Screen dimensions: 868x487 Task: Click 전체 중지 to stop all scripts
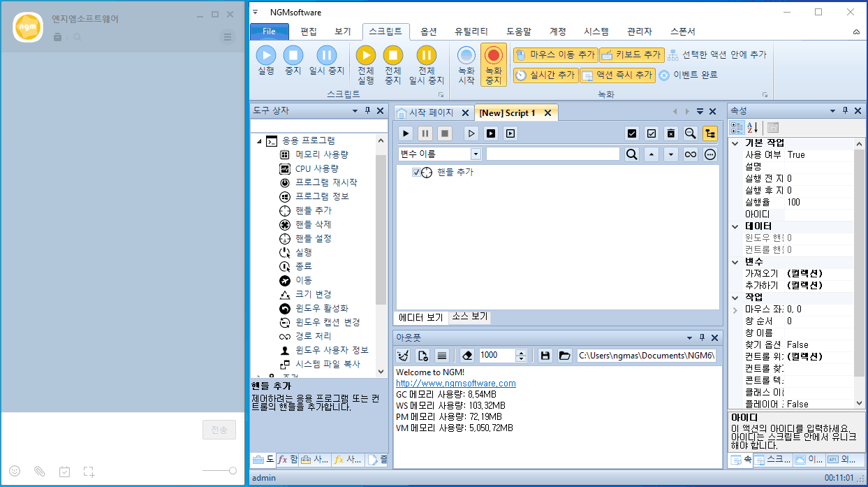[x=393, y=65]
